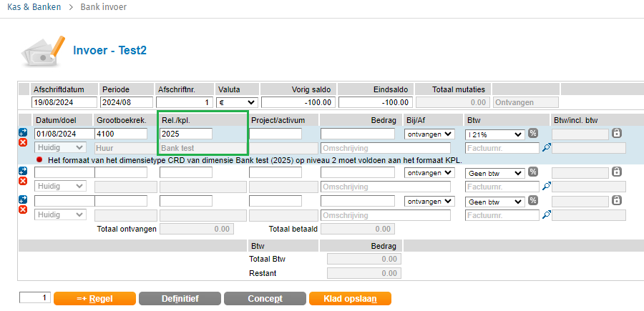Image resolution: width=644 pixels, height=311 pixels.
Task: Click lock icon on the third line
Action: 616,200
